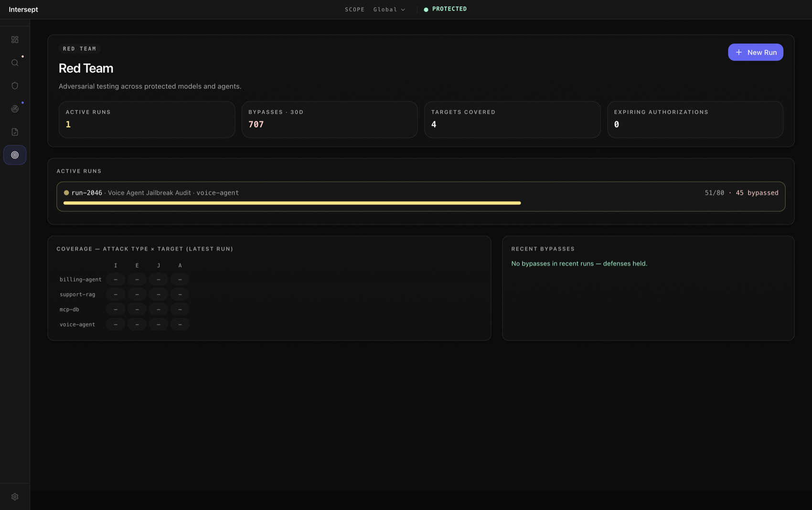The height and width of the screenshot is (510, 812).
Task: Click the Expiring Authorizations stat card
Action: click(x=695, y=119)
